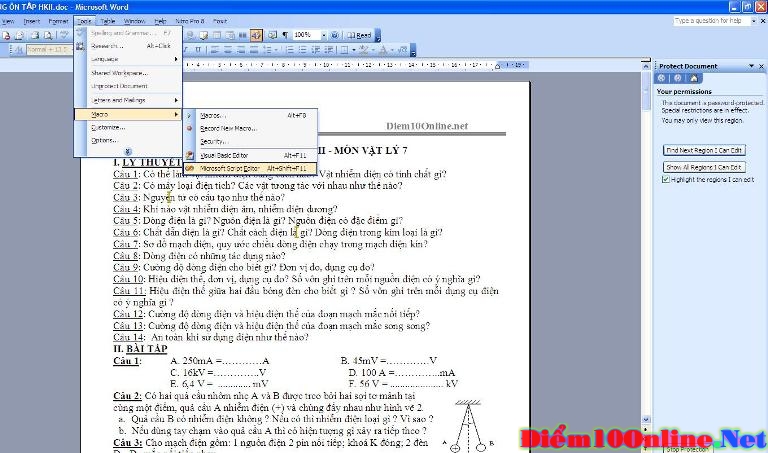Click the Read button in toolbar
The width and height of the screenshot is (768, 453).
click(x=359, y=35)
